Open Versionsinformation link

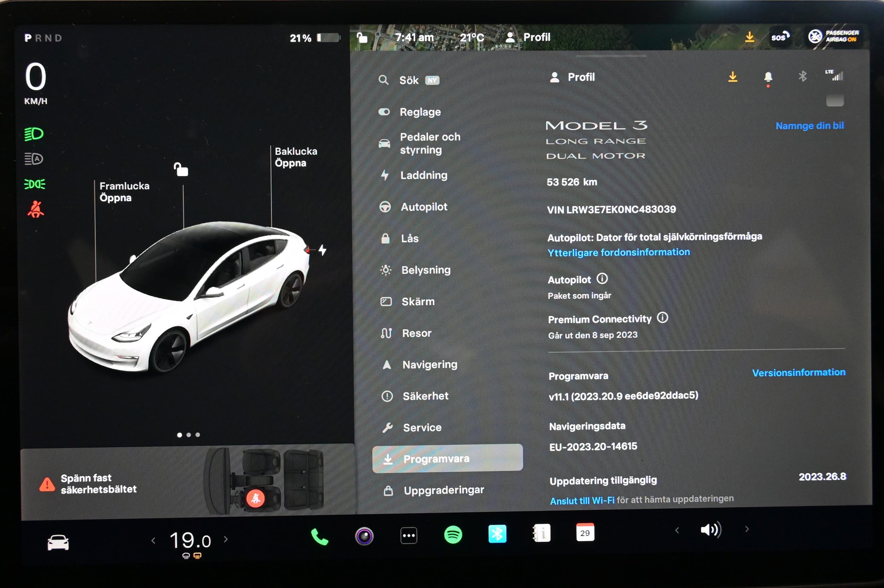(x=799, y=372)
